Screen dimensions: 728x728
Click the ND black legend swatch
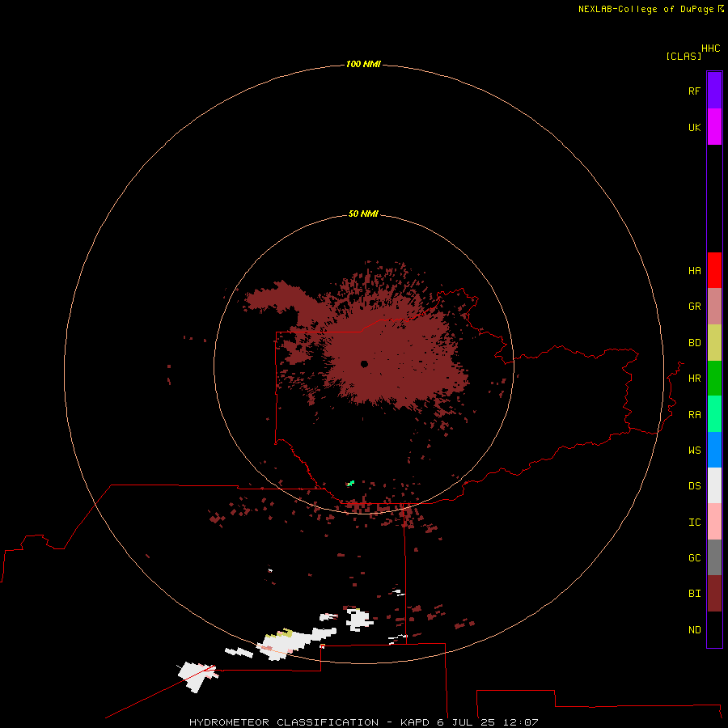coord(714,629)
